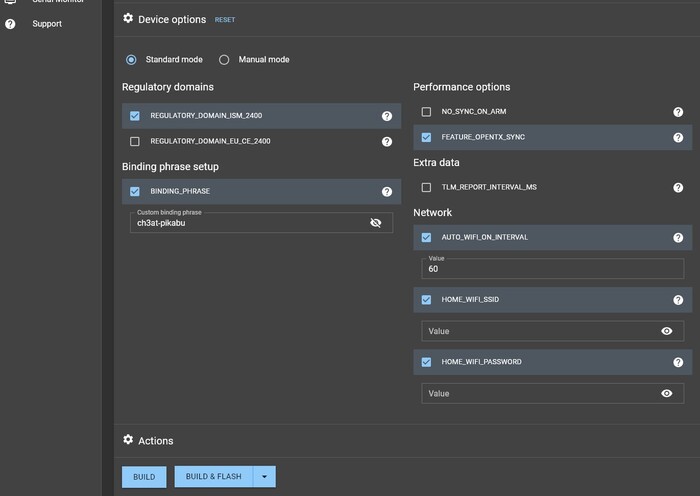This screenshot has width=700, height=496.
Task: Click RESET link next to Device options
Action: [x=225, y=20]
